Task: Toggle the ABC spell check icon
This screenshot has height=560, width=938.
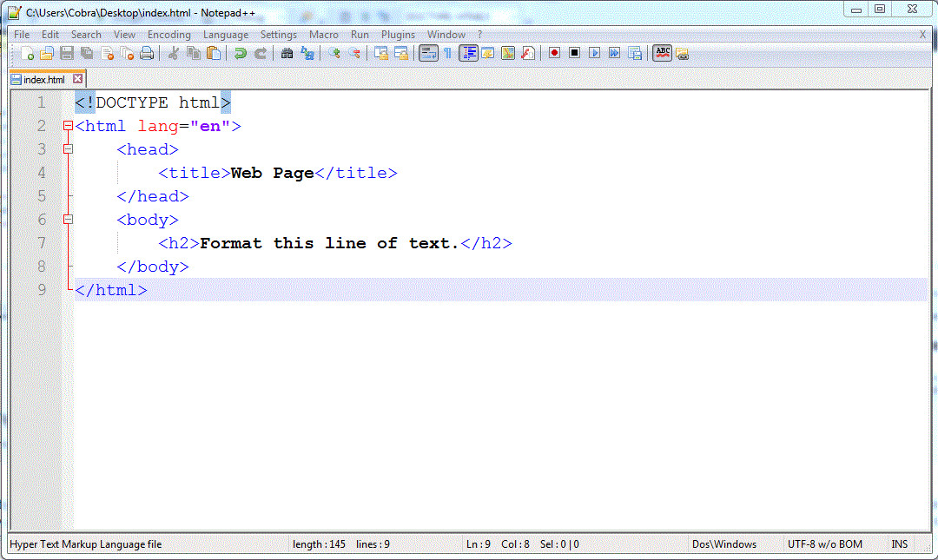Action: tap(662, 53)
